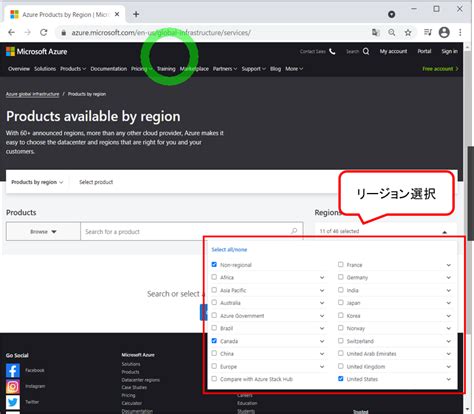The width and height of the screenshot is (474, 414).
Task: Open Chrome three-dot menu
Action: [x=460, y=32]
